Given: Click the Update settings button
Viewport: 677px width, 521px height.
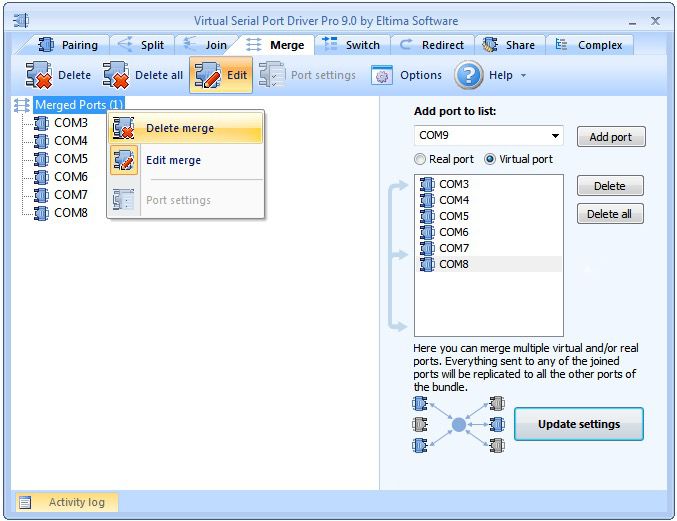Looking at the screenshot, I should [x=579, y=424].
